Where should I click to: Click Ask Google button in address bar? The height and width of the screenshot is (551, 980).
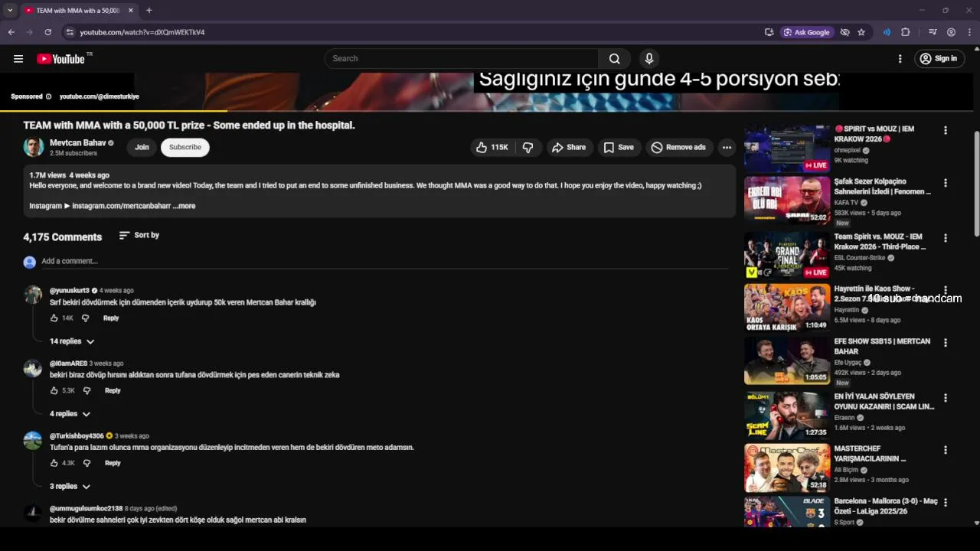coord(807,32)
